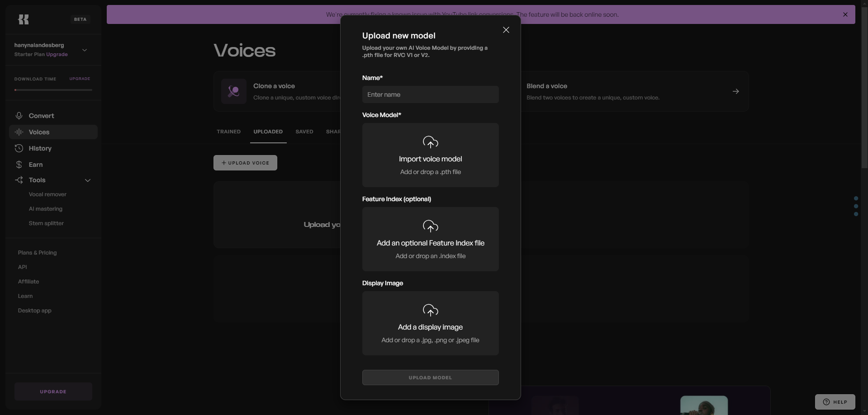The image size is (868, 415).
Task: Open the API link
Action: (x=23, y=267)
